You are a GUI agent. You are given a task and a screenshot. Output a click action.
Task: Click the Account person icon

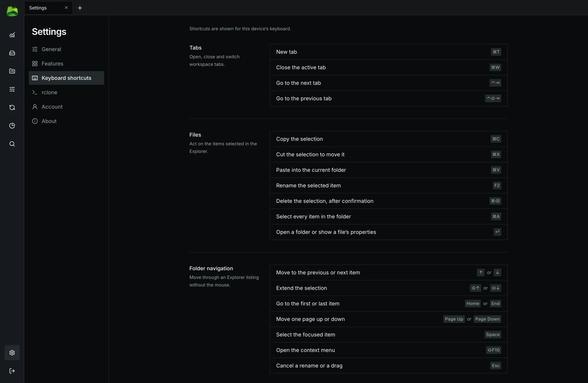(35, 107)
